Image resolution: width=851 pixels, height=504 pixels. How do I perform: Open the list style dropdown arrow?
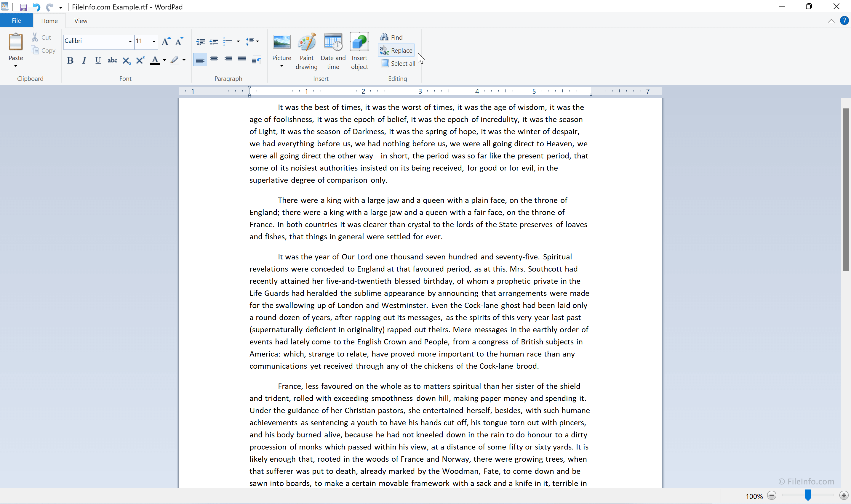pyautogui.click(x=238, y=42)
